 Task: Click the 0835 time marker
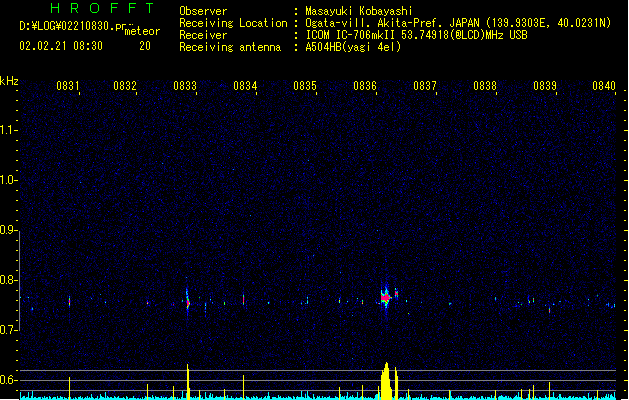(x=305, y=86)
